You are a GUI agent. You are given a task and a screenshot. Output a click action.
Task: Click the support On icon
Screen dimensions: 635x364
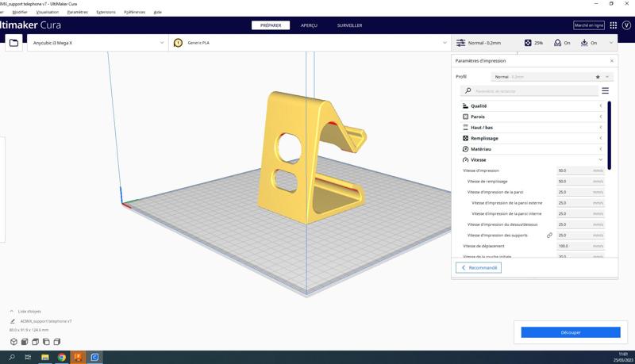[558, 43]
